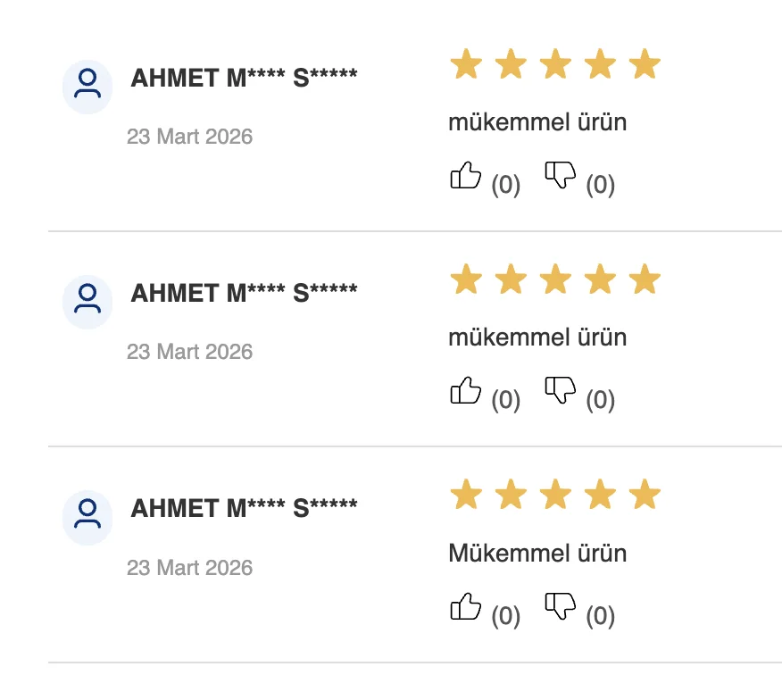This screenshot has width=782, height=700.
Task: Click the first review's 23 Mart 2026 date
Action: (x=189, y=137)
